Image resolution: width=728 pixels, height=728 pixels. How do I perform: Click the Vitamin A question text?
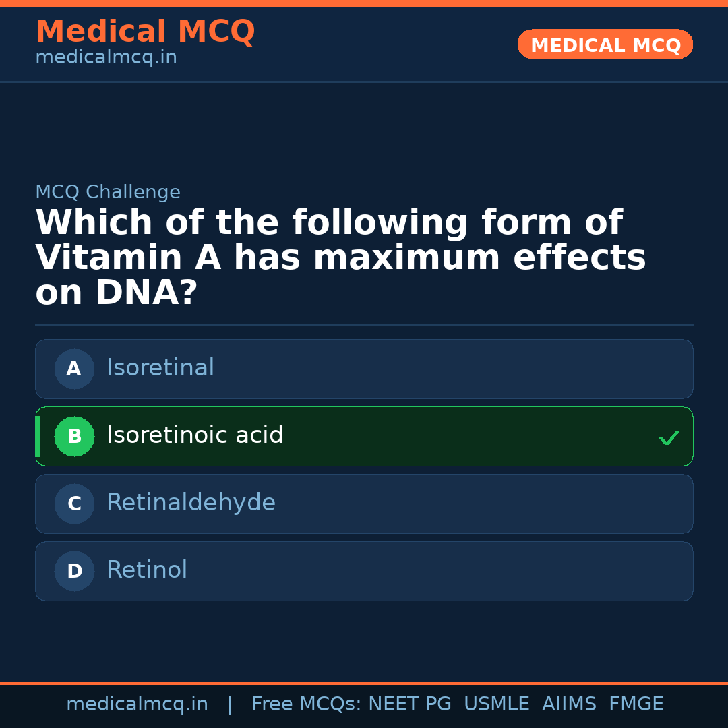(340, 258)
